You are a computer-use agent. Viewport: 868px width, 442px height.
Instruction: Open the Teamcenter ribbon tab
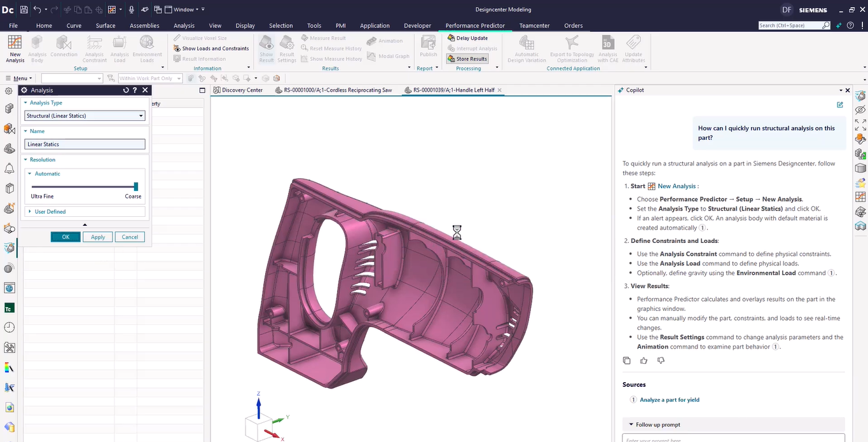pyautogui.click(x=534, y=25)
